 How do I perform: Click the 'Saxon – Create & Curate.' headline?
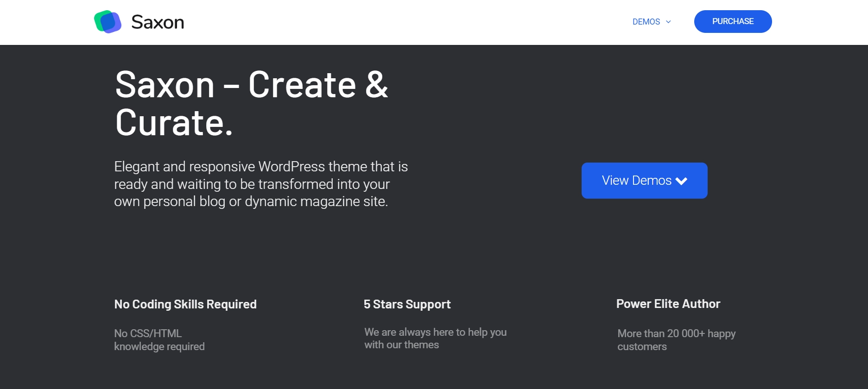click(x=252, y=103)
